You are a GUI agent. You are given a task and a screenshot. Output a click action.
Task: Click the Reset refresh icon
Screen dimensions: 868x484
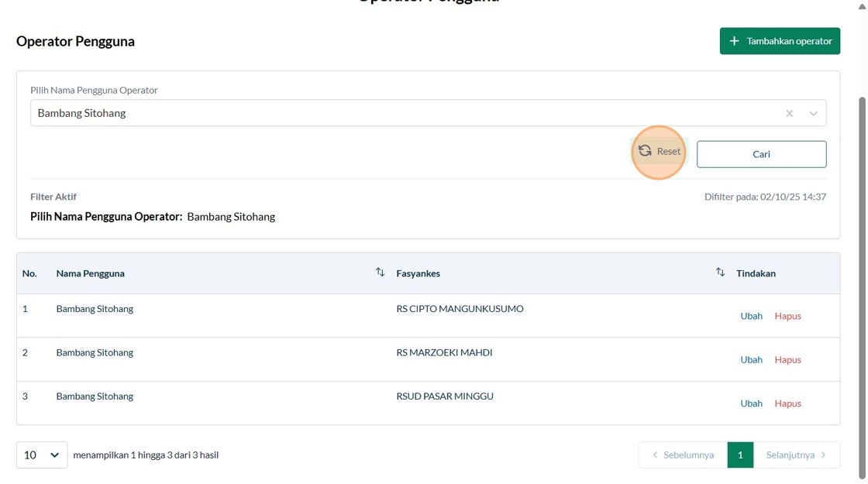[645, 151]
